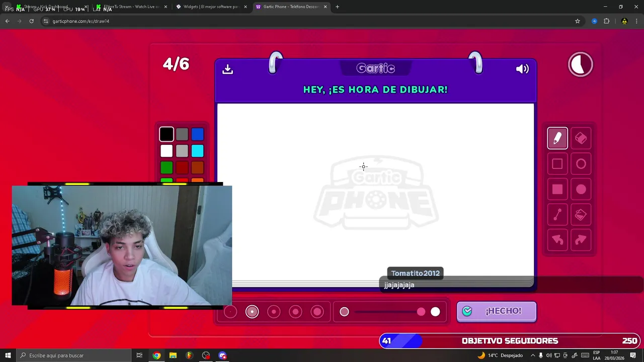Select the largest brush size

coord(317,312)
